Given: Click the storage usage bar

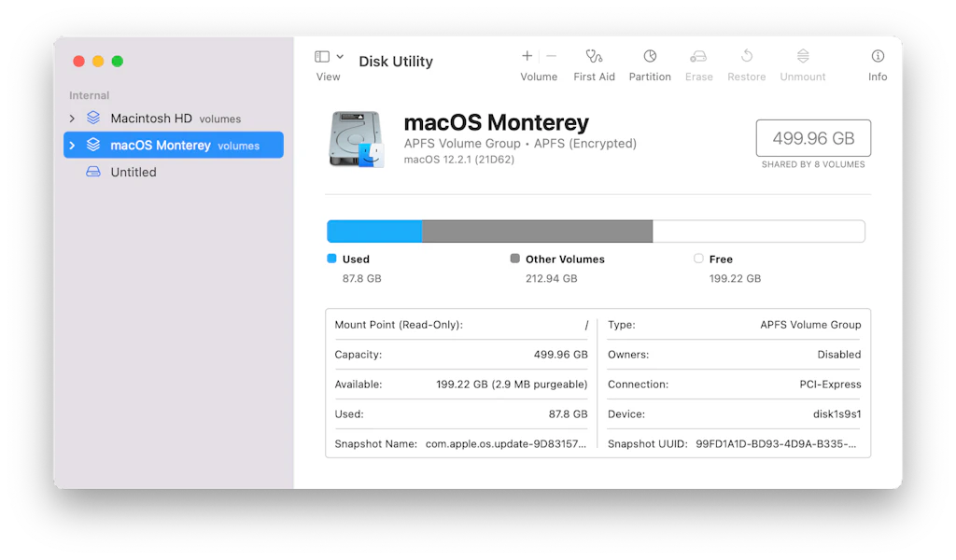Looking at the screenshot, I should pyautogui.click(x=596, y=231).
